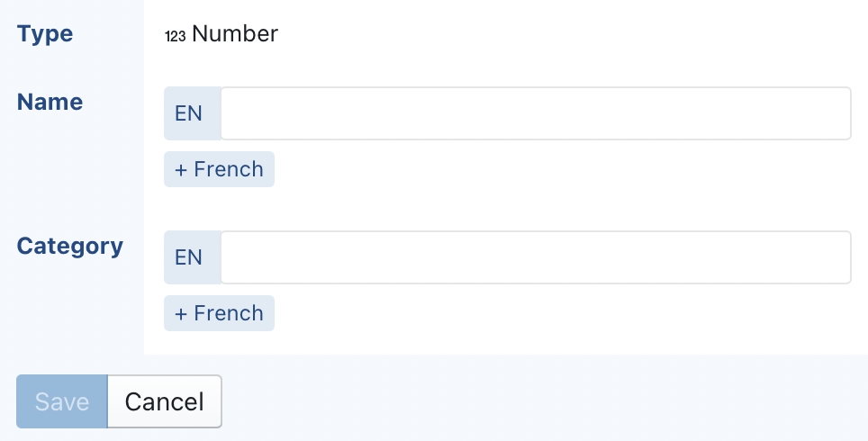The image size is (868, 441).
Task: Focus the Name English text field
Action: [x=536, y=113]
